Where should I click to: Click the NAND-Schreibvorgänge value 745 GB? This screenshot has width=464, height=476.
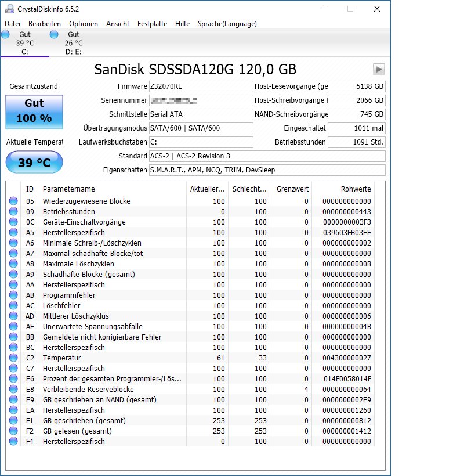[357, 114]
